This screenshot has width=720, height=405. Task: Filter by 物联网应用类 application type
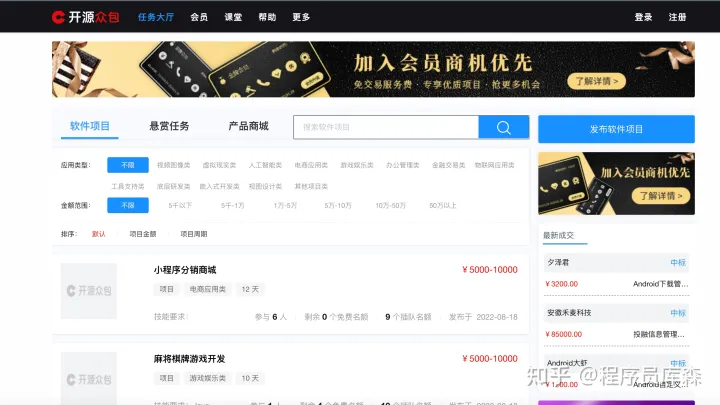tap(495, 165)
